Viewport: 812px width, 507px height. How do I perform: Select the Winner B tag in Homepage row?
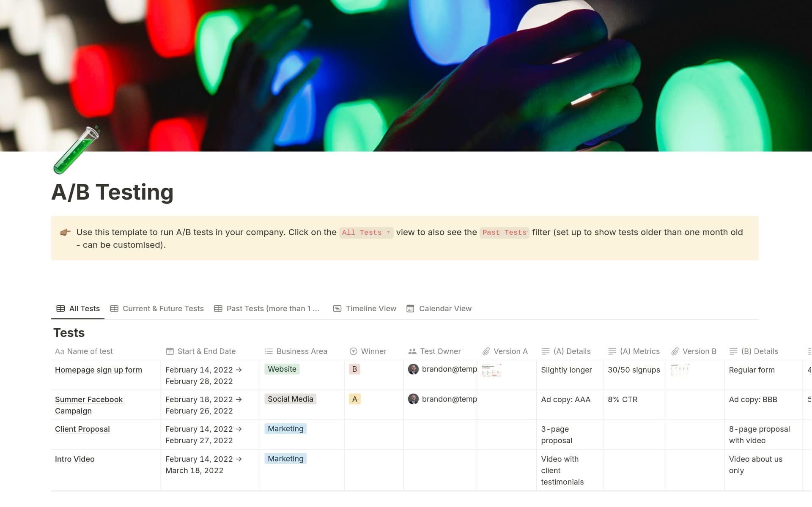[x=354, y=369]
